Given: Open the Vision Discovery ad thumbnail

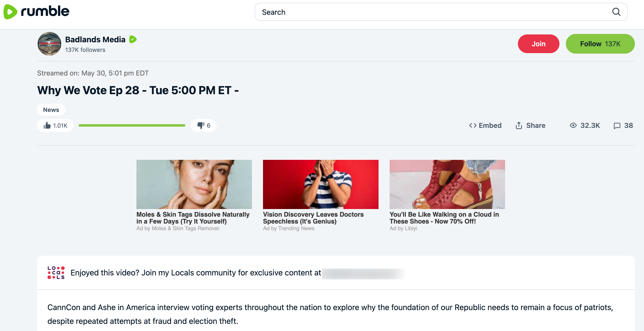Looking at the screenshot, I should tap(321, 184).
